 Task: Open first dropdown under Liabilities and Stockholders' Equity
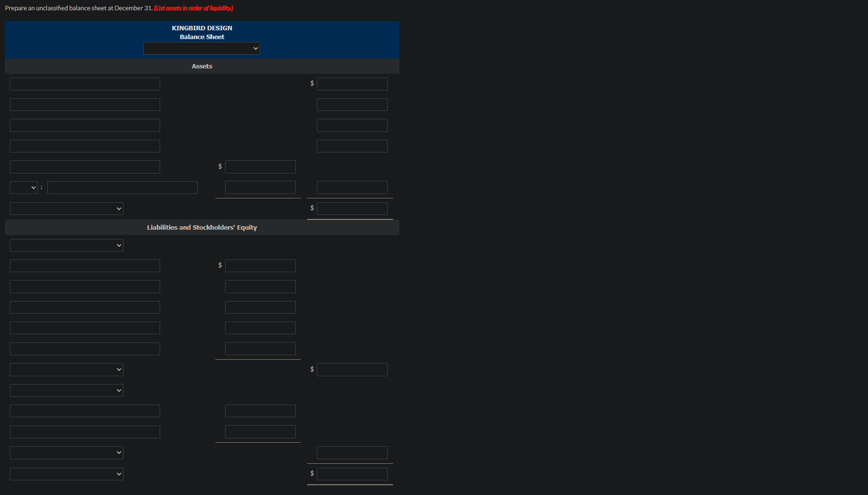pyautogui.click(x=66, y=245)
